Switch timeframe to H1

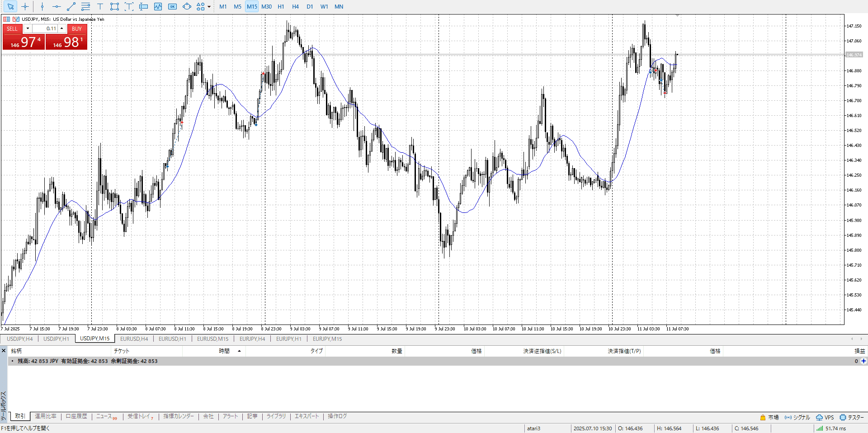coord(281,6)
